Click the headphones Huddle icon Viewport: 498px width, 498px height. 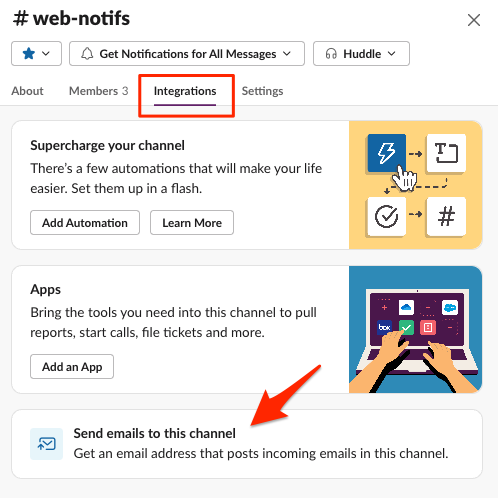click(x=331, y=54)
